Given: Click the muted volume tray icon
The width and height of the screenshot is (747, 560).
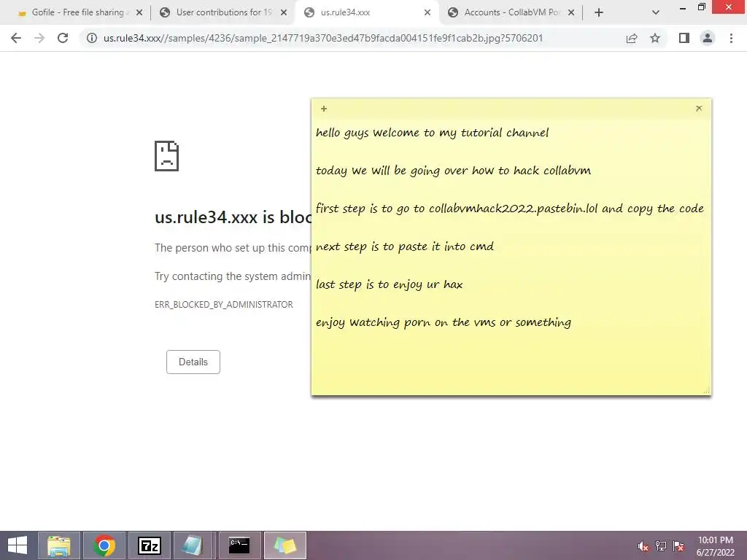Looking at the screenshot, I should pos(643,546).
